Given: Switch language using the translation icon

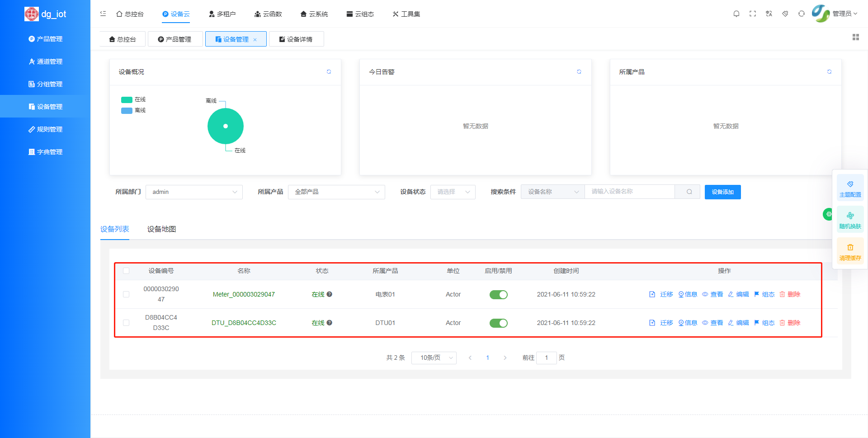Looking at the screenshot, I should tap(769, 14).
